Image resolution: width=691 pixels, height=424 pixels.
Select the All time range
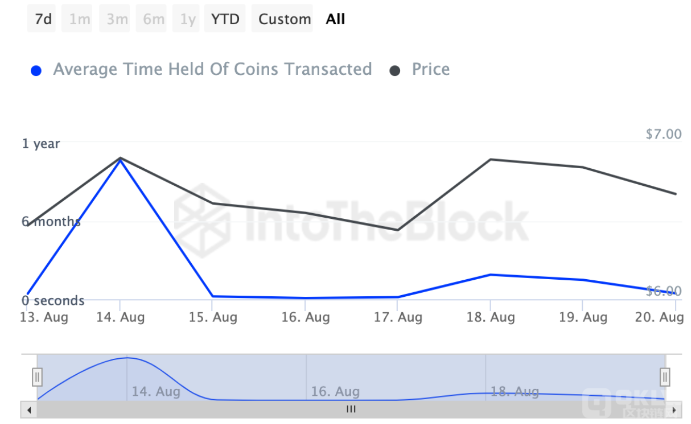coord(335,19)
